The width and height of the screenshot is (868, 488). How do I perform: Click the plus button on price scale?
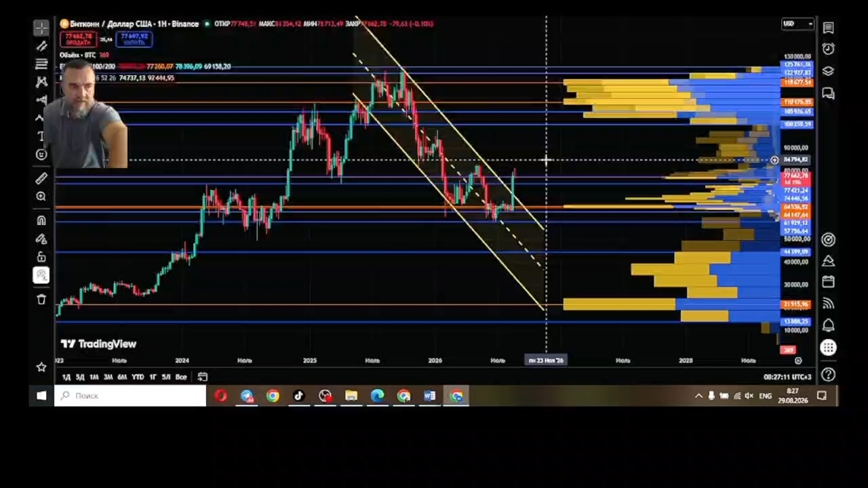(774, 160)
